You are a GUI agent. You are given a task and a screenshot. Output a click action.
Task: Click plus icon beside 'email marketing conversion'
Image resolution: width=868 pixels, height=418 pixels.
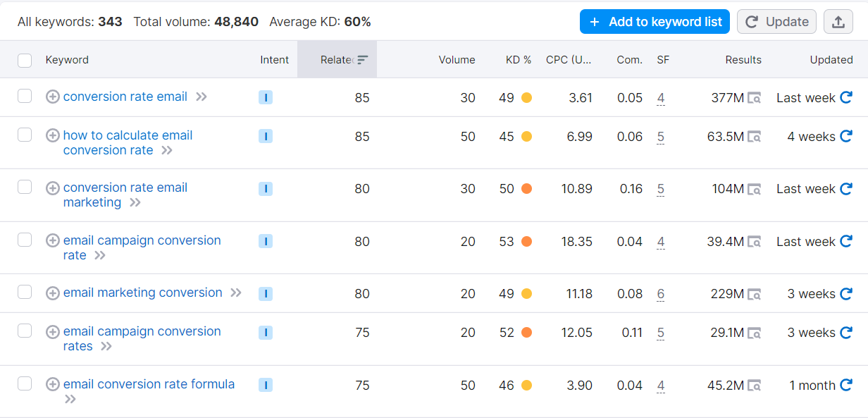(x=52, y=293)
